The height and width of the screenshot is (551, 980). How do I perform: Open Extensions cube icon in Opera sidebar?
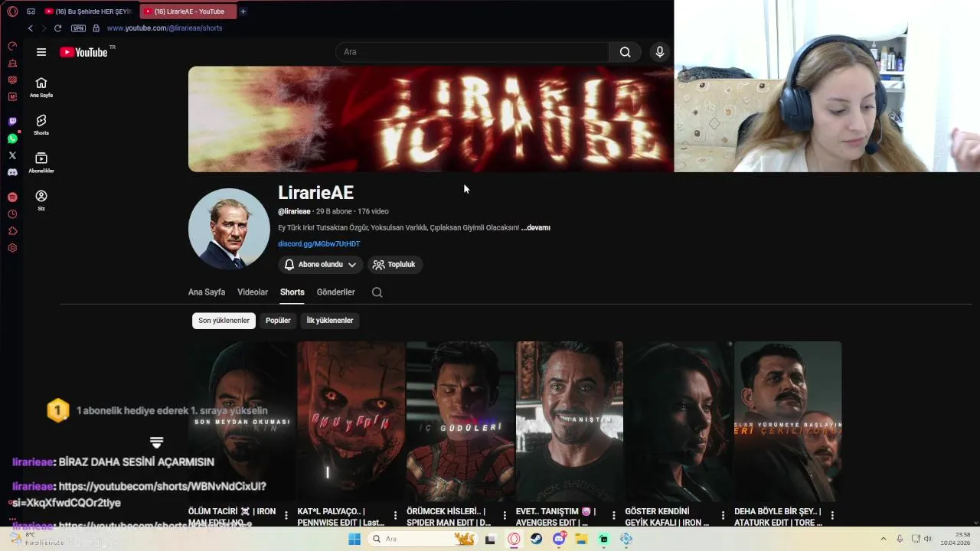(12, 231)
